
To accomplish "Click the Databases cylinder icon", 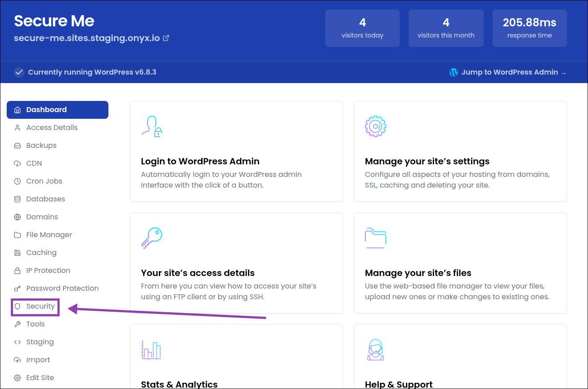I will click(x=17, y=199).
